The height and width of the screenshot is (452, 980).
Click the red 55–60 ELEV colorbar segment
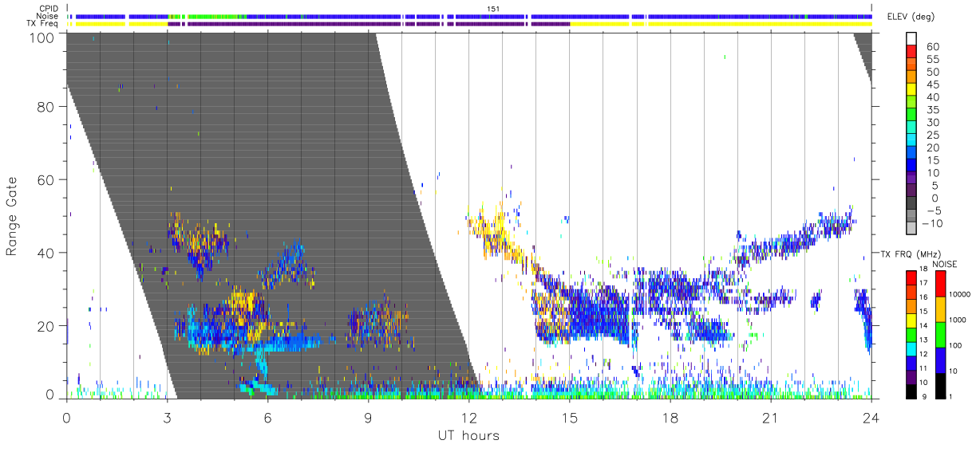pos(912,53)
